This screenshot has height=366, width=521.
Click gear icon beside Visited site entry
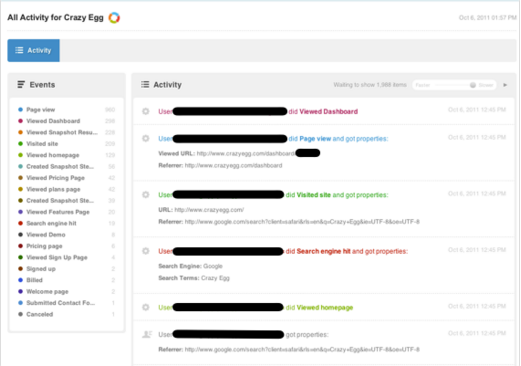click(146, 195)
